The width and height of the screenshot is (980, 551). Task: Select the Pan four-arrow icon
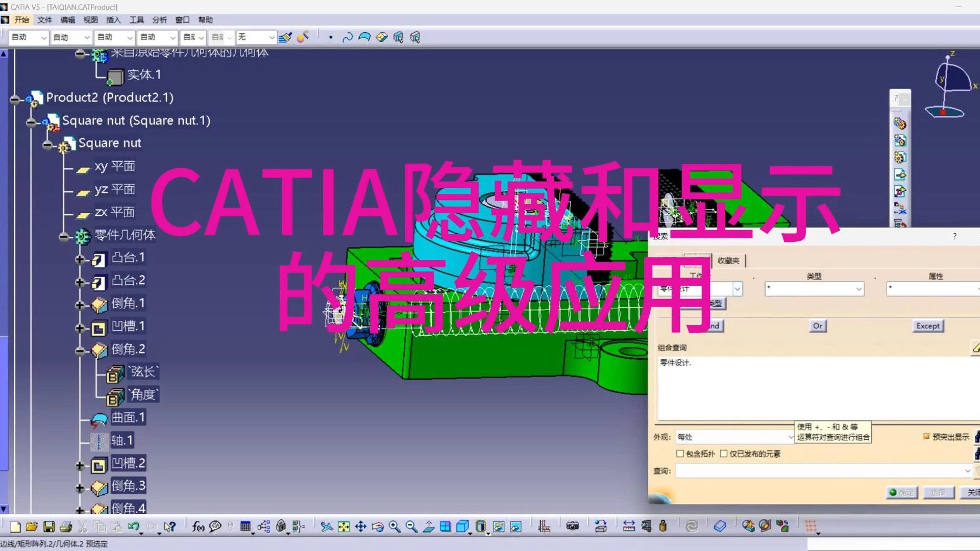coord(361,527)
